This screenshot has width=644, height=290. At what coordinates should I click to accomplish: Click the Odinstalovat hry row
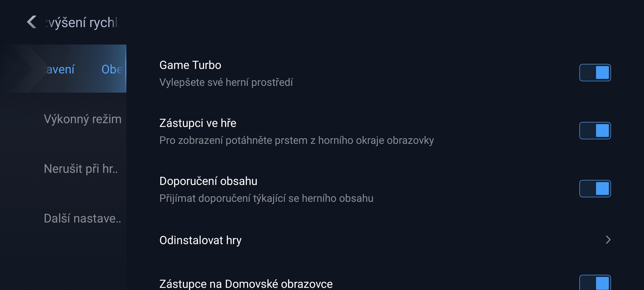click(200, 240)
